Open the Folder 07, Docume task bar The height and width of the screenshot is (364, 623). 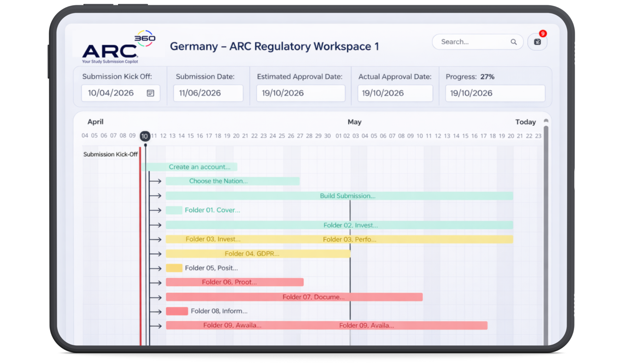(x=294, y=297)
